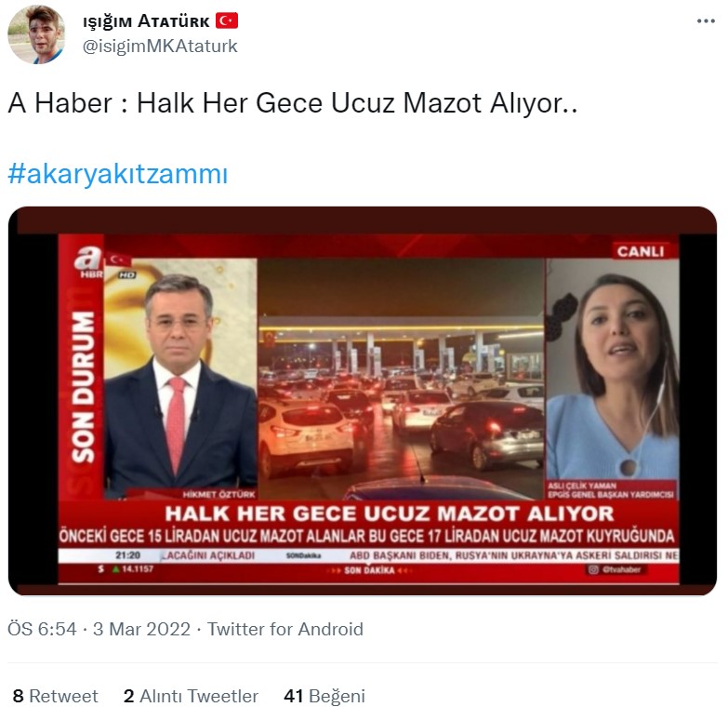
Task: Click the A Haber logo in the embedded image
Action: click(88, 261)
